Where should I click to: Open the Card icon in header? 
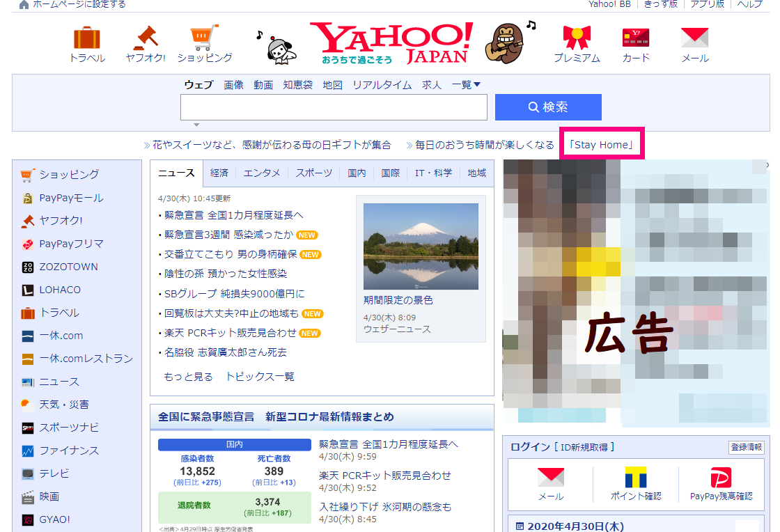coord(636,38)
